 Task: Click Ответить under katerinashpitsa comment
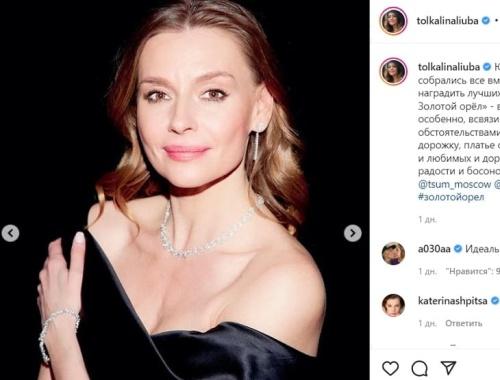[x=464, y=323]
